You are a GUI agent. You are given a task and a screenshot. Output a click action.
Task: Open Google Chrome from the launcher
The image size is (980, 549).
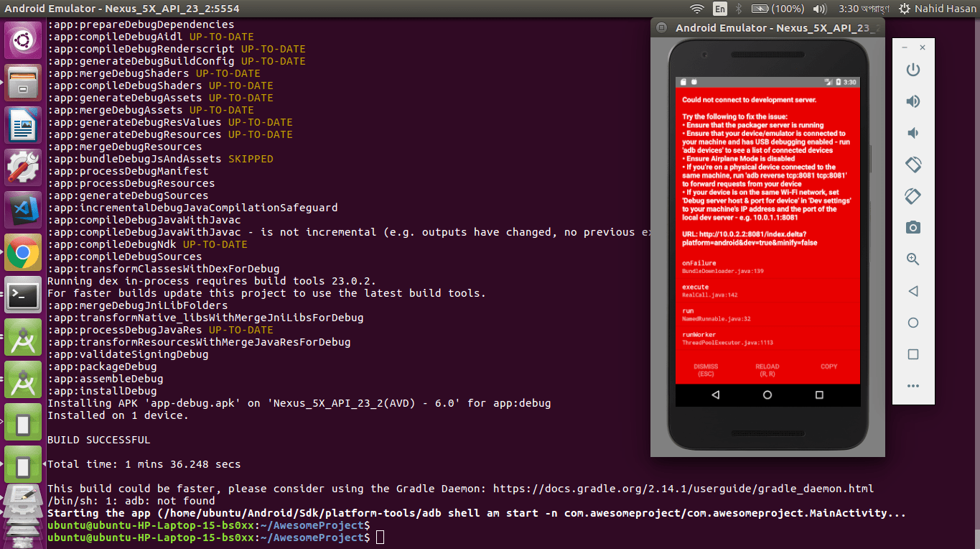[23, 252]
